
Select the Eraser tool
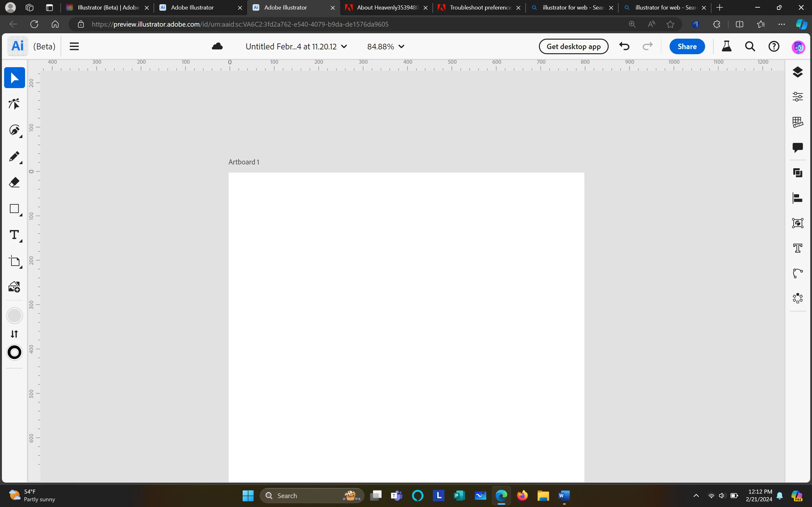(x=14, y=183)
